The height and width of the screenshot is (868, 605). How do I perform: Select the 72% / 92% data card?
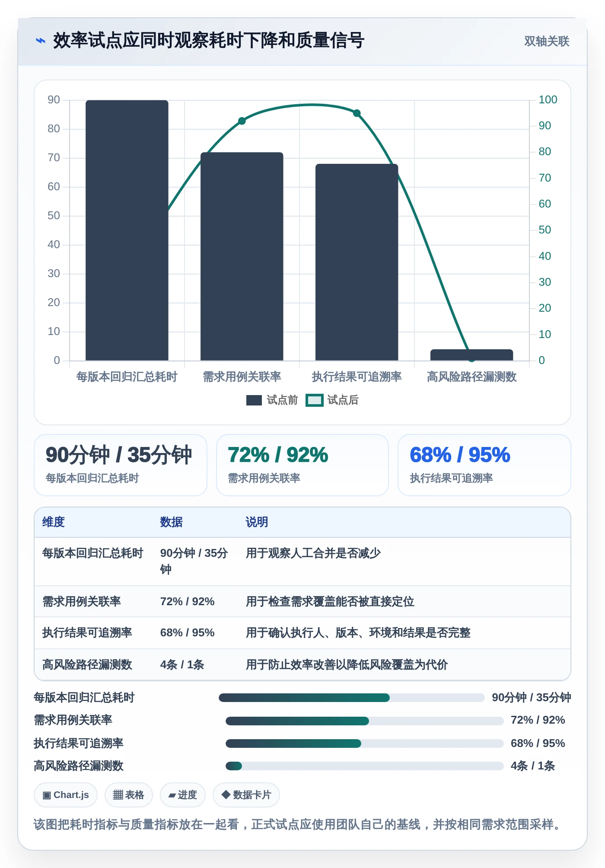tap(302, 465)
